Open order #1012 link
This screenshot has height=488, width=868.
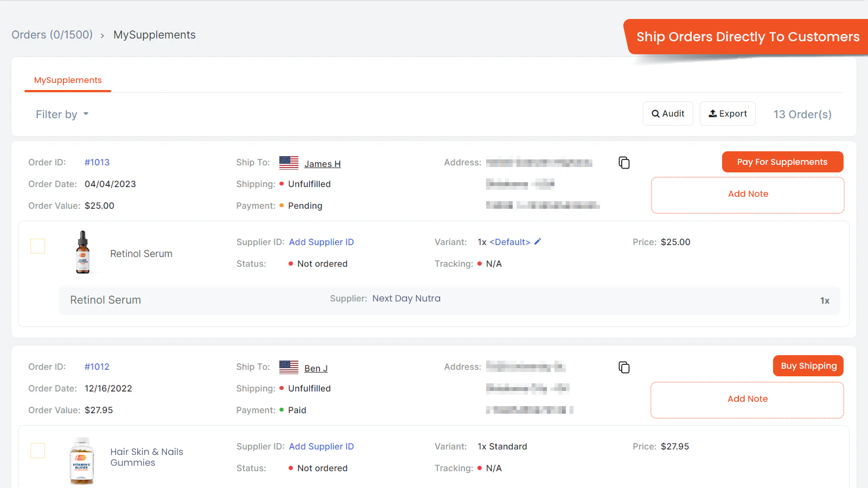tap(97, 367)
